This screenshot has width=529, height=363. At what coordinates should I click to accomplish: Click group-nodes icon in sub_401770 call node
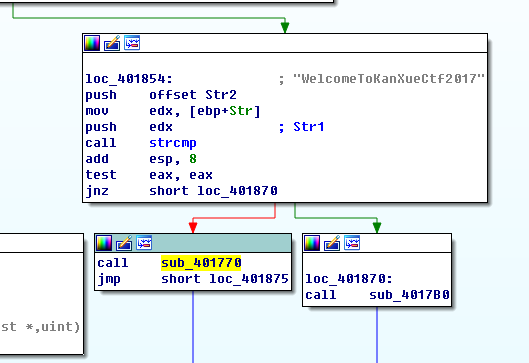(144, 243)
